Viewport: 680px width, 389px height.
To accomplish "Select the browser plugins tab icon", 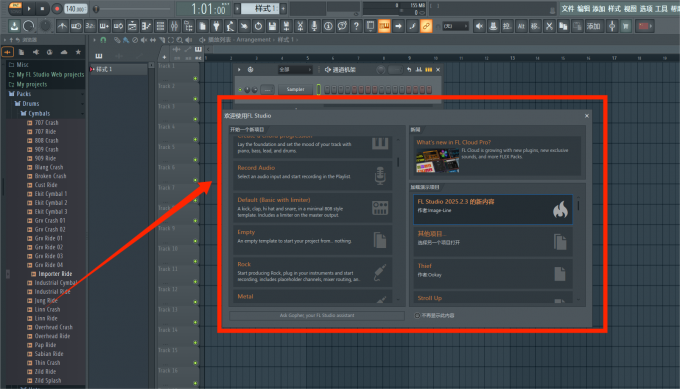I will click(x=36, y=52).
